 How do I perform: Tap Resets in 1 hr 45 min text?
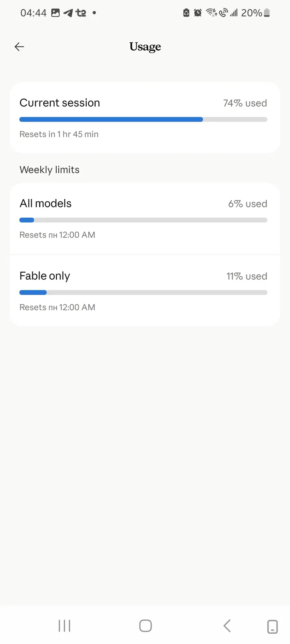point(59,134)
